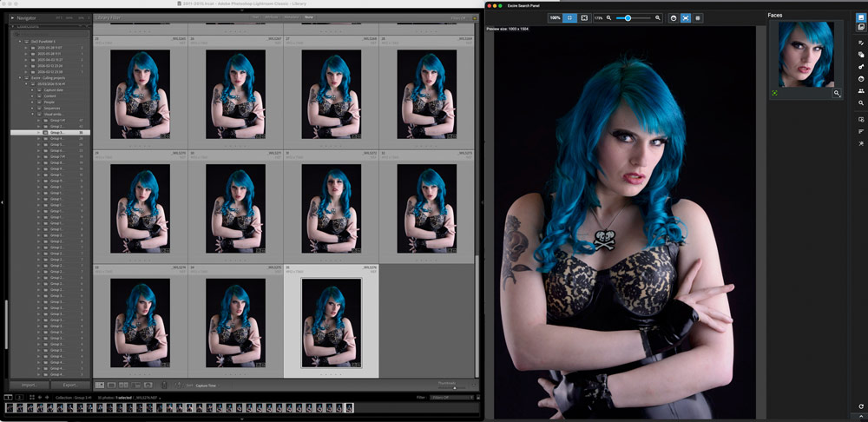The image size is (868, 422).
Task: Select the Text tab in Library Filter bar
Action: click(255, 17)
